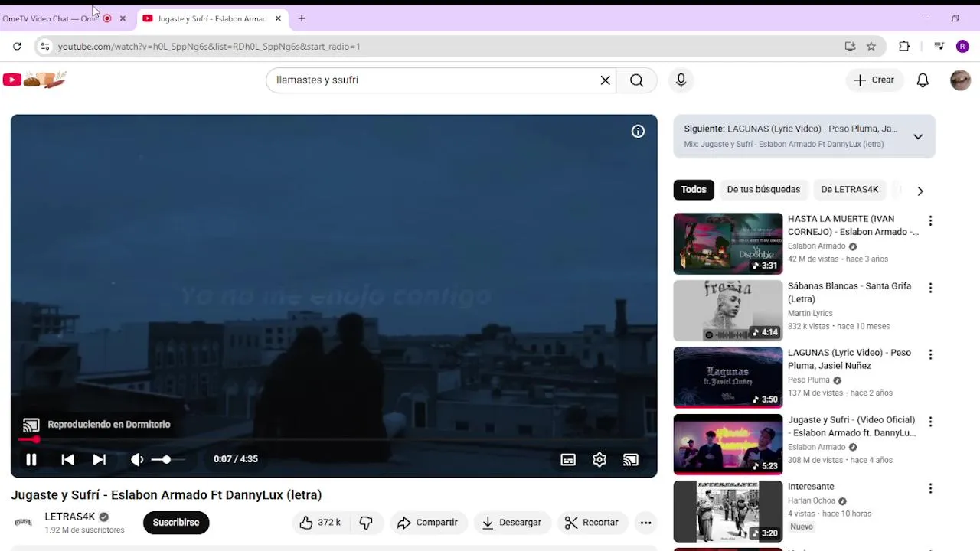Mute the video volume

[x=137, y=459]
